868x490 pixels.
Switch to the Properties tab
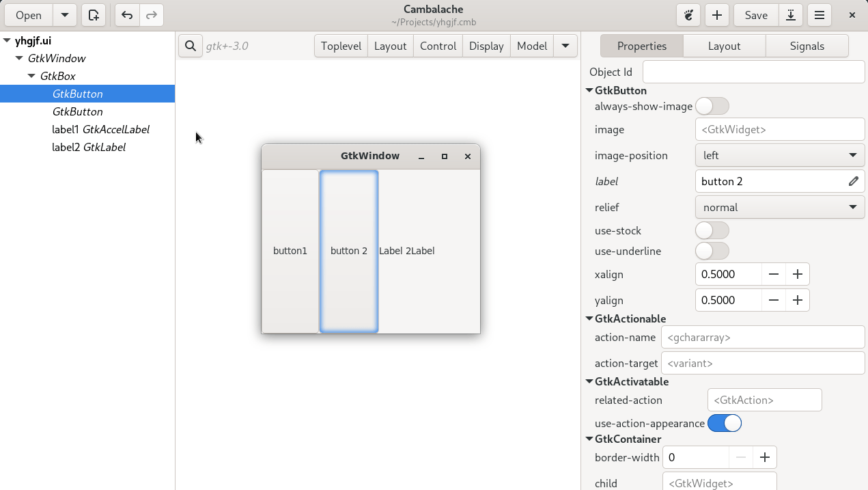tap(642, 46)
